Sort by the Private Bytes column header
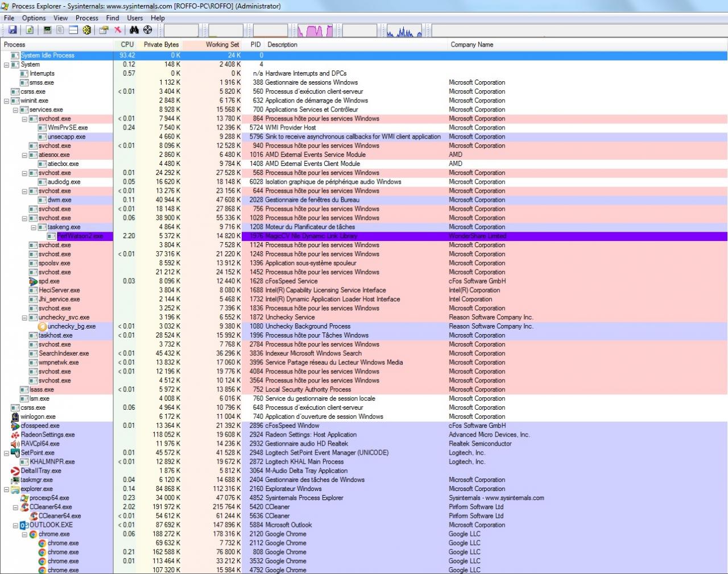 159,44
